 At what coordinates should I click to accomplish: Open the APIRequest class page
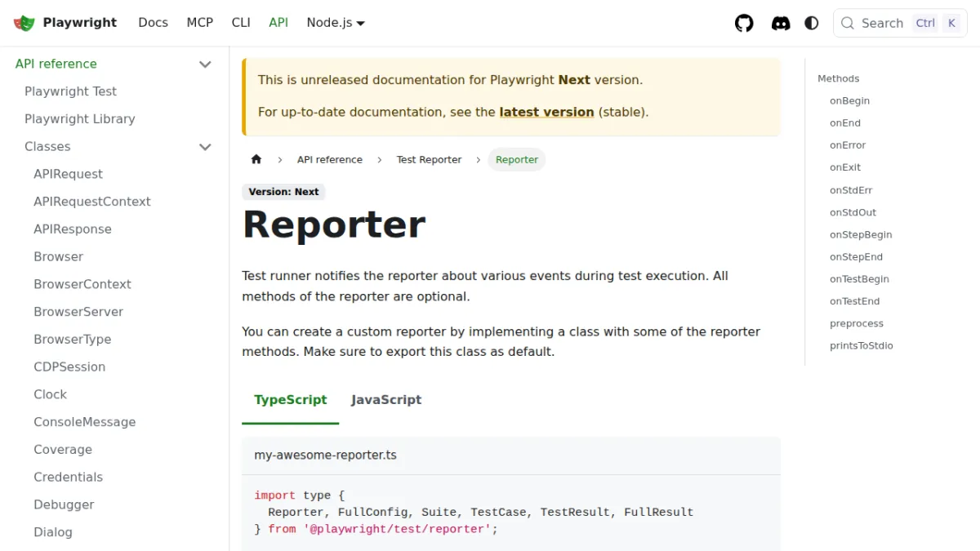click(68, 174)
